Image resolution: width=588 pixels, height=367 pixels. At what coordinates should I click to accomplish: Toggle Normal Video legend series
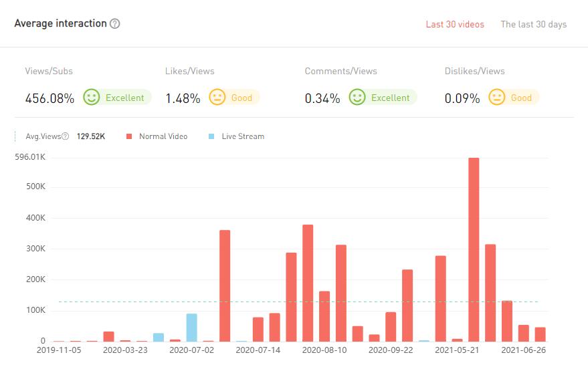point(163,136)
